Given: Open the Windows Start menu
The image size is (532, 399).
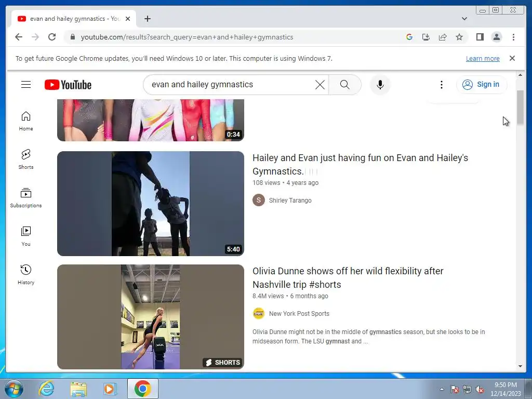Looking at the screenshot, I should coord(14,389).
